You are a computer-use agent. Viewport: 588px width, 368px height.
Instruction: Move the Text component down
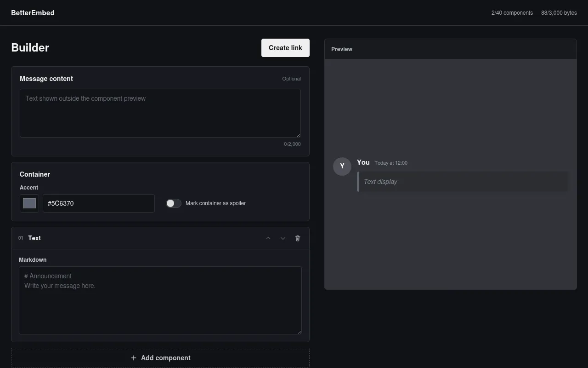[x=283, y=238]
